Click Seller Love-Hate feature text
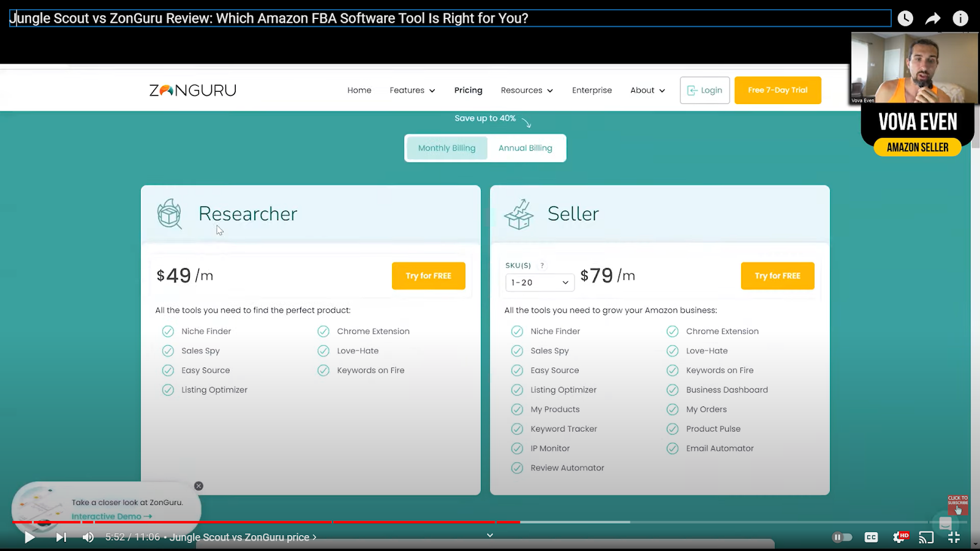980x551 pixels. click(707, 351)
